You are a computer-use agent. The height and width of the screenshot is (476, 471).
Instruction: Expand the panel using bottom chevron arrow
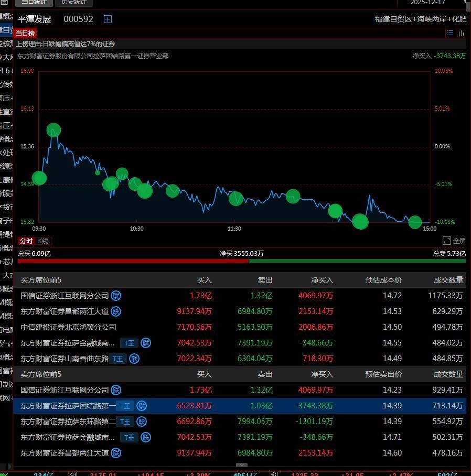(x=242, y=465)
